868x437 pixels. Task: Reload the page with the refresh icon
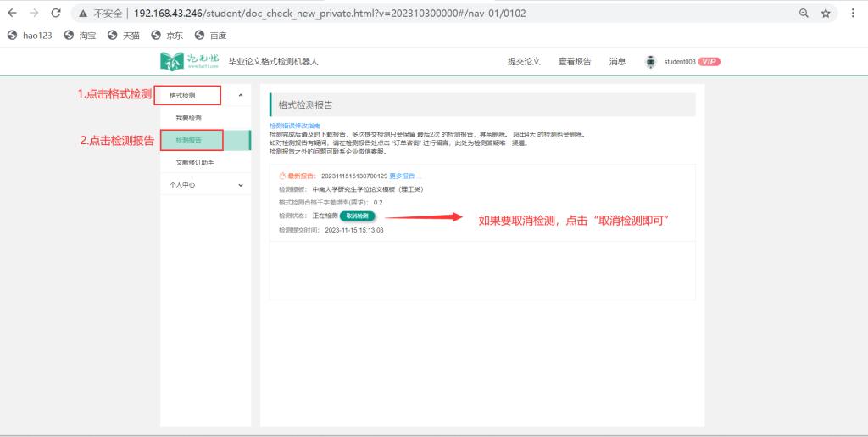[x=56, y=14]
